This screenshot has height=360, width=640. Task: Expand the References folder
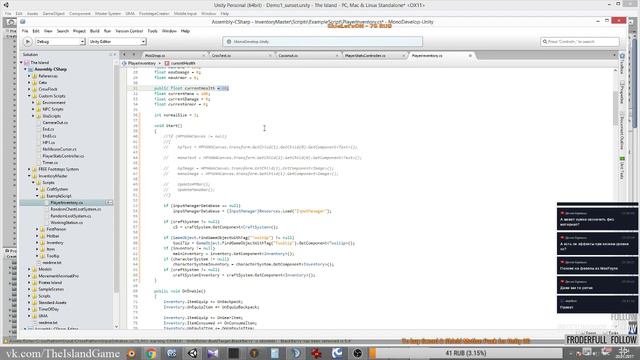[29, 76]
